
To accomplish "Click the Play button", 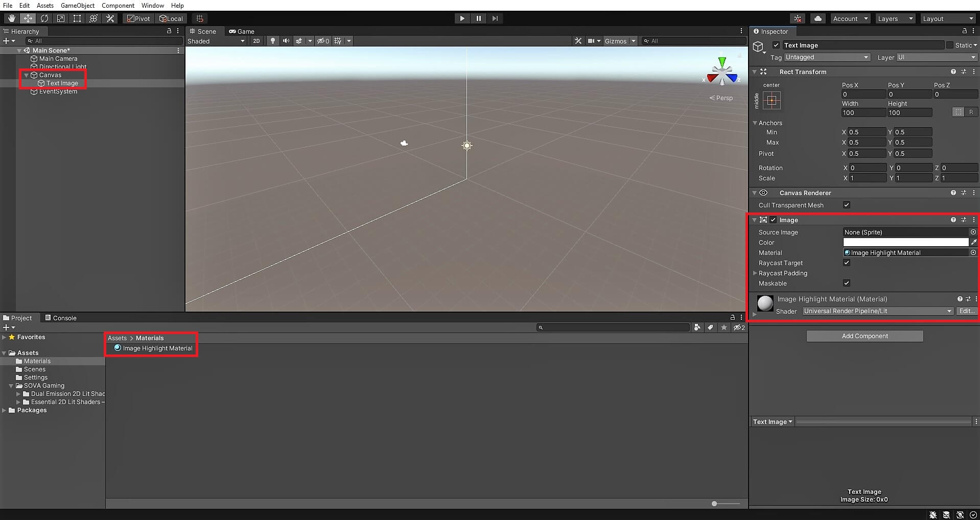I will [462, 18].
